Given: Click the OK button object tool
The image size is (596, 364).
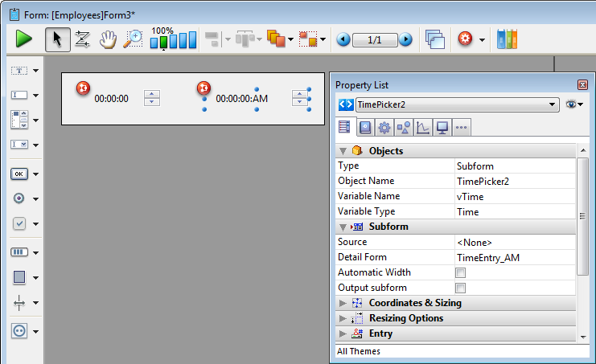Looking at the screenshot, I should [20, 174].
